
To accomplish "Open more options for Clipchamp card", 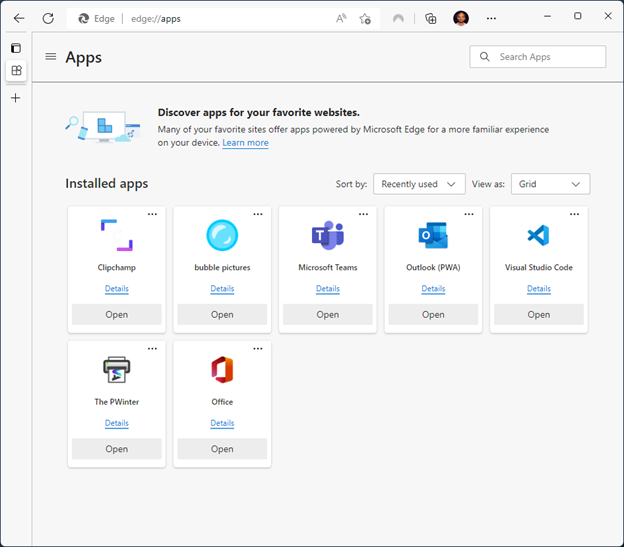I will [x=152, y=214].
